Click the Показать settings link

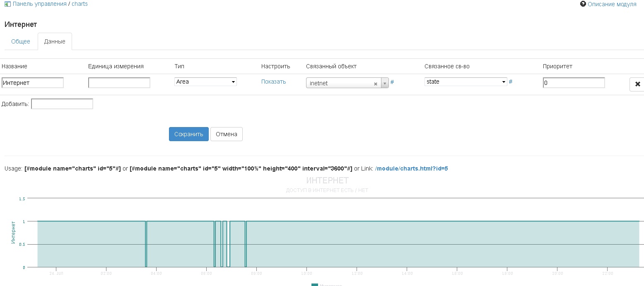(273, 82)
